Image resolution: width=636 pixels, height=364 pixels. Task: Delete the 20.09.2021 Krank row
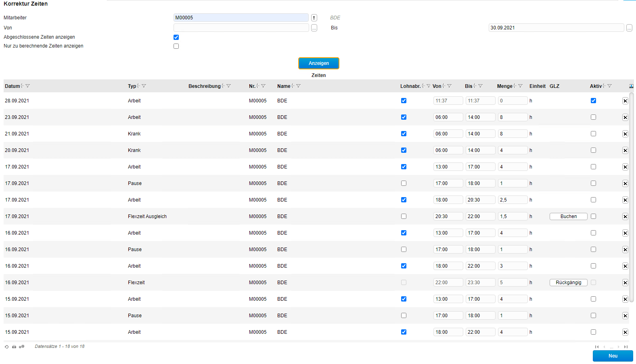625,150
